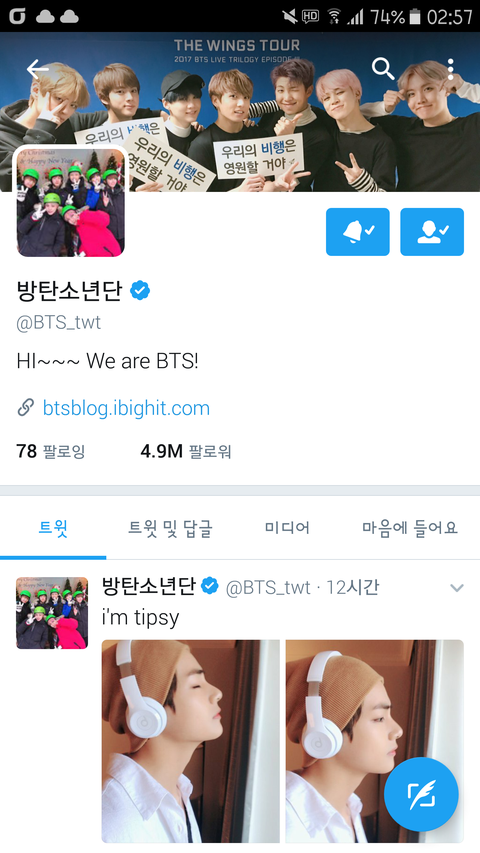Tap the compose tweet feather button
The image size is (480, 853).
coord(421,794)
